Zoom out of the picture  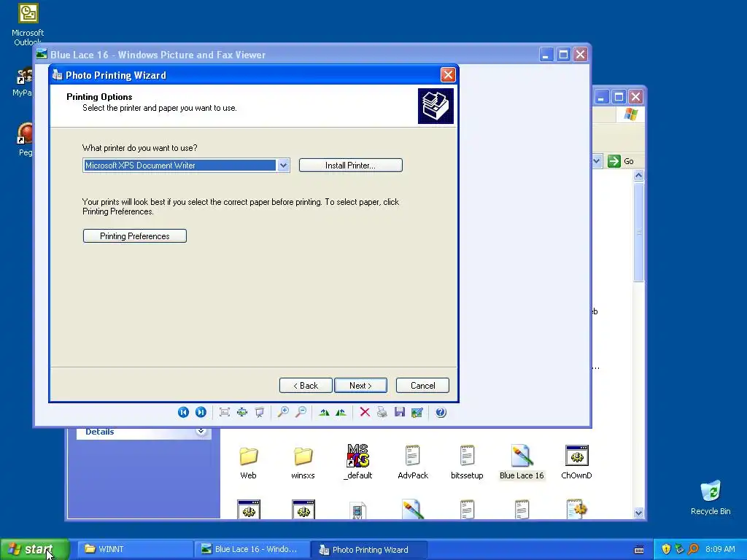pyautogui.click(x=301, y=413)
